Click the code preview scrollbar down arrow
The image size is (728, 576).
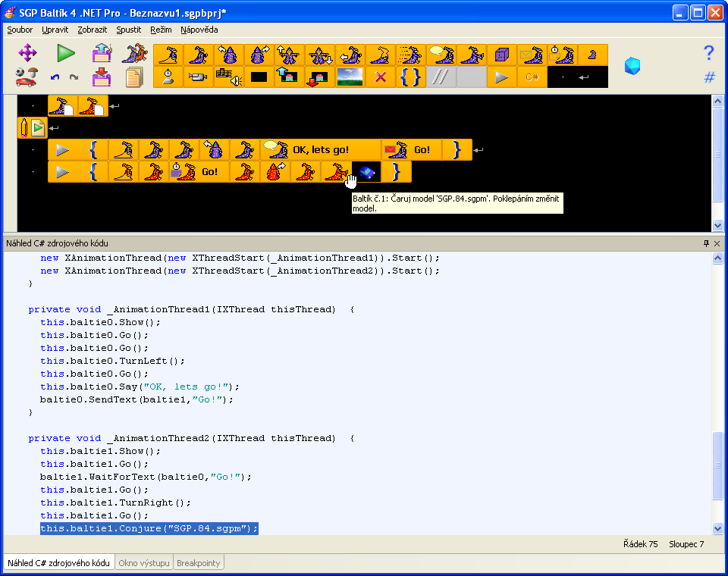coord(717,529)
